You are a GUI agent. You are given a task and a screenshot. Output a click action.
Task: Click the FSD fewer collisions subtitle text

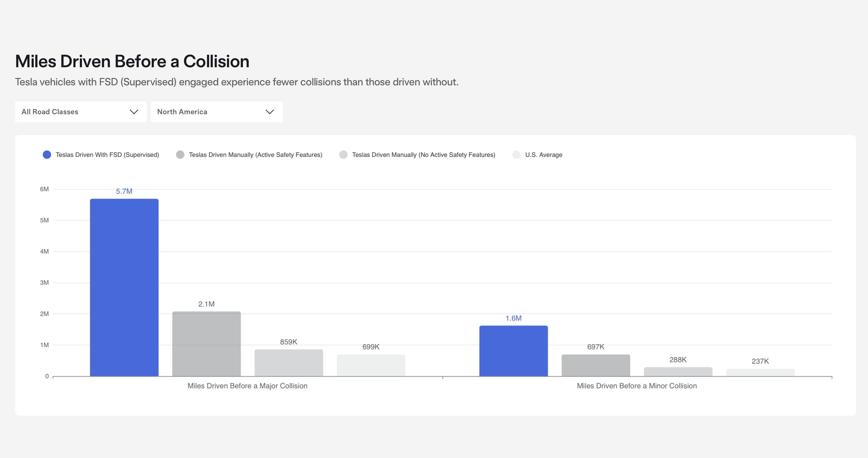click(237, 82)
